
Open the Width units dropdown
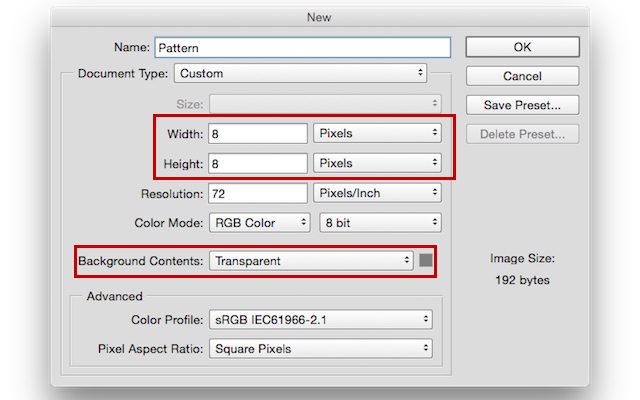[x=377, y=133]
